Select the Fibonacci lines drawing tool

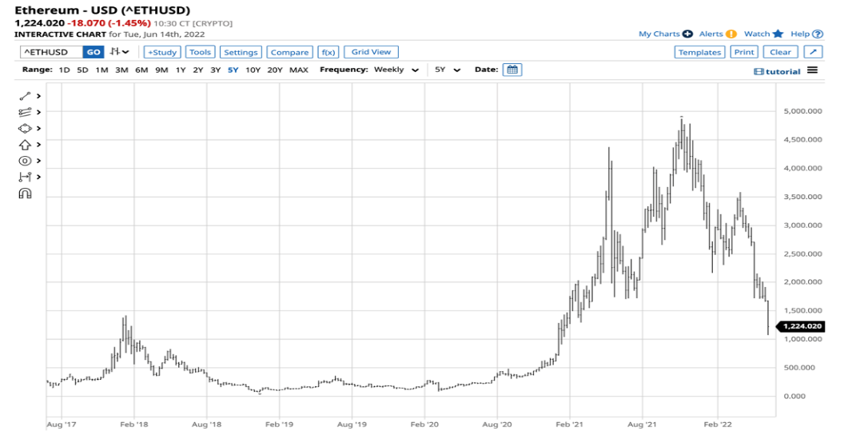tap(25, 113)
